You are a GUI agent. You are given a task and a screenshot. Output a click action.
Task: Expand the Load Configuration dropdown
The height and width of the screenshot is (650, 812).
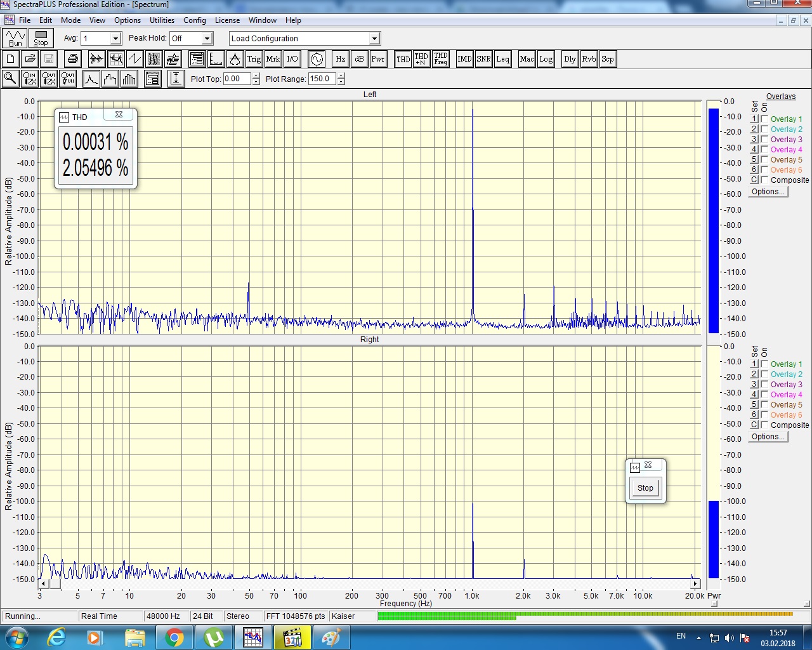pos(374,39)
